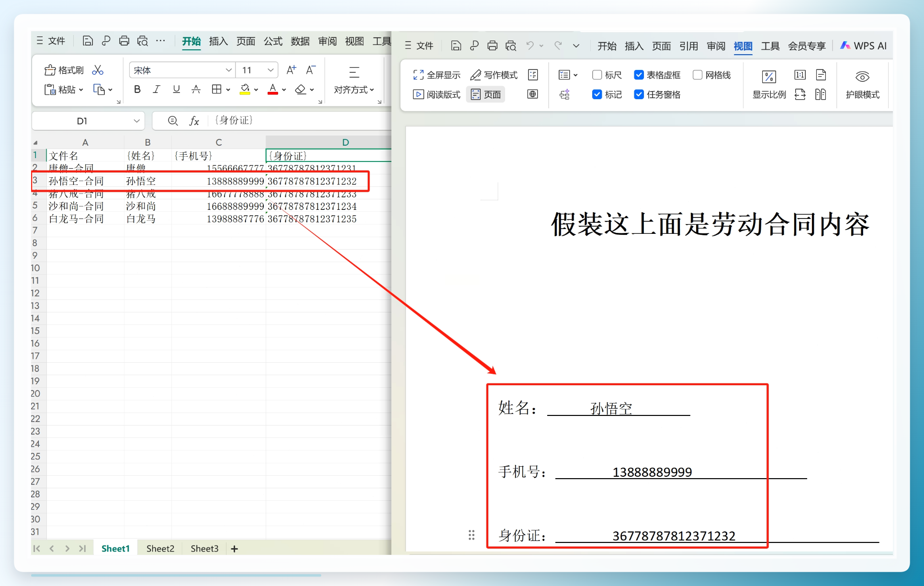Open the font size dropdown showing 11
Screen dimensions: 924x586
(270, 70)
